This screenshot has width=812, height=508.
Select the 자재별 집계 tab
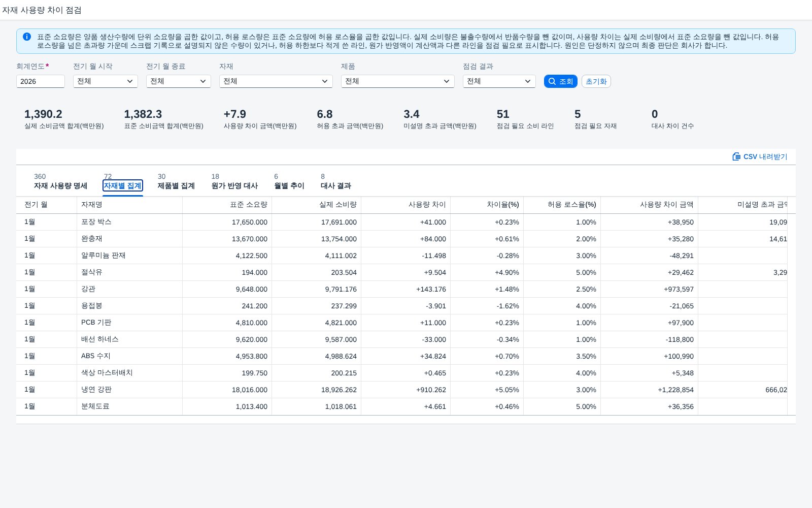(123, 182)
